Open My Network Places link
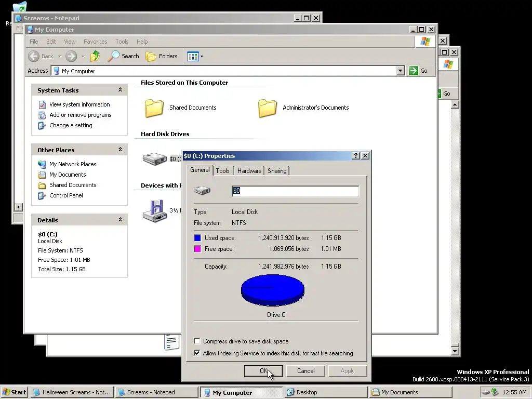 pyautogui.click(x=73, y=164)
